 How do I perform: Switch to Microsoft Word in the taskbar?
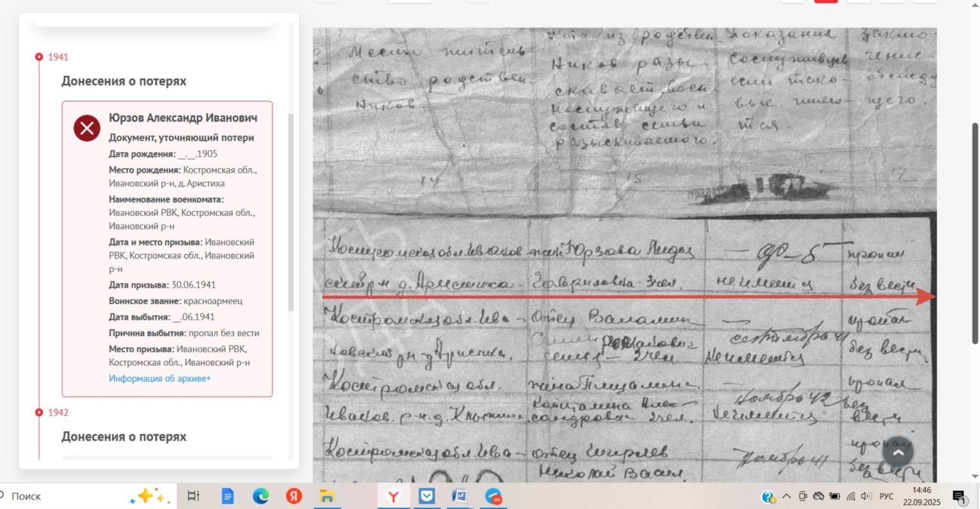coord(460,496)
